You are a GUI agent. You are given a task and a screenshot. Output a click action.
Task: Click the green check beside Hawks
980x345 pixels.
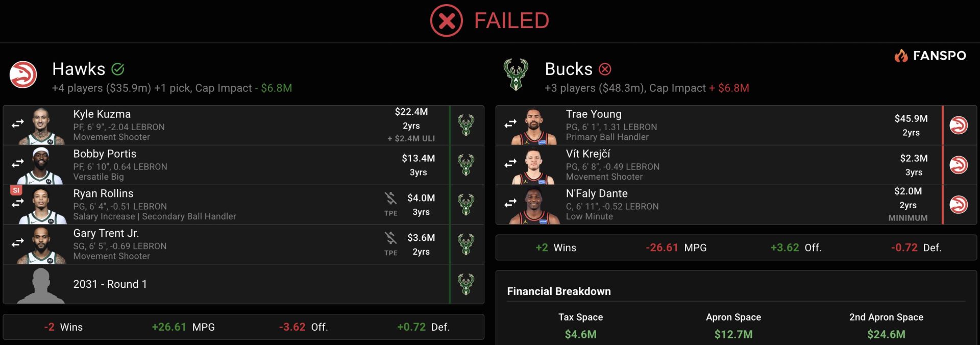click(x=118, y=69)
